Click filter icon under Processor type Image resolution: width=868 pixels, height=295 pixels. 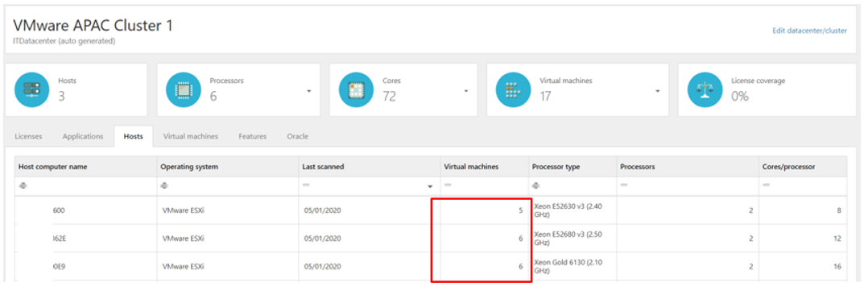click(535, 185)
